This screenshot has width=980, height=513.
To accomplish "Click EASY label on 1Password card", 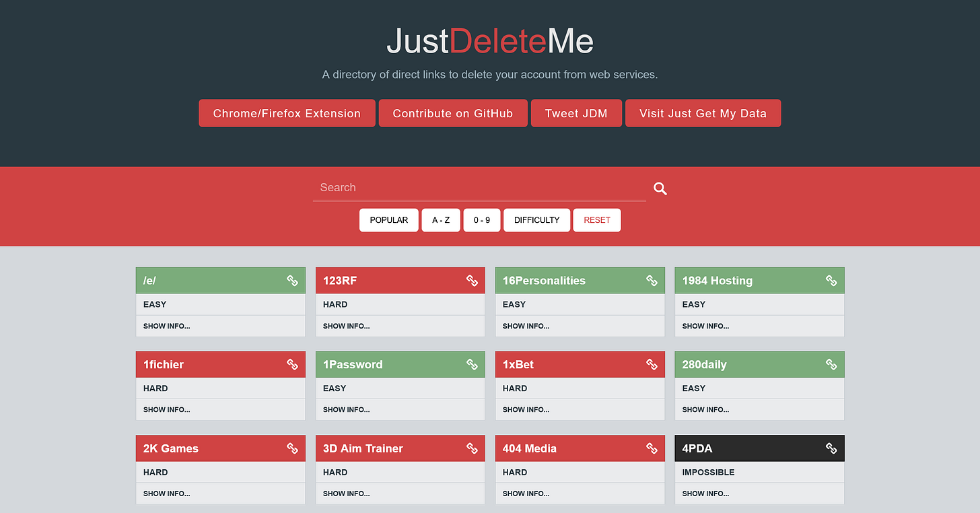I will tap(335, 388).
